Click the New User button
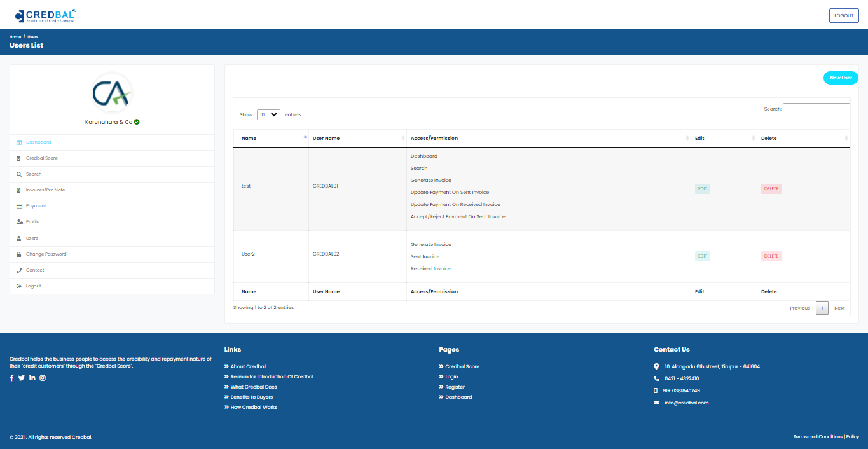 pos(841,78)
